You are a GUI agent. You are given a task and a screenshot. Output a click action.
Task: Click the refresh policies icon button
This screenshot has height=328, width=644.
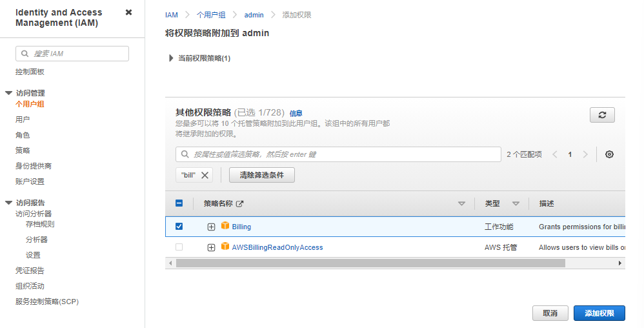click(601, 115)
